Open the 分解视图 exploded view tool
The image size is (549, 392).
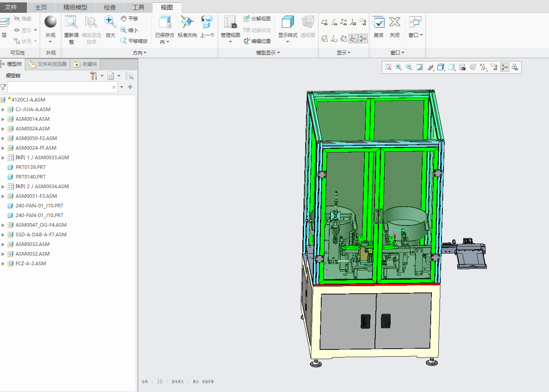coord(257,19)
